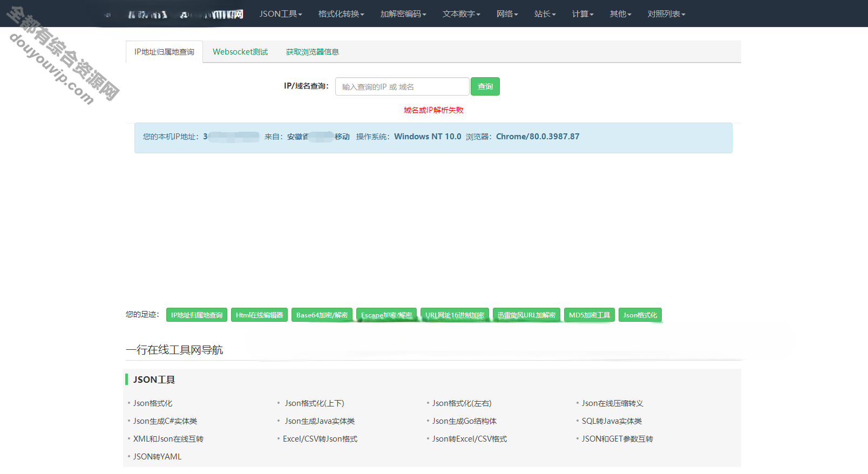868x474 pixels.
Task: Open the Json生成C#实体类 link
Action: click(x=165, y=421)
